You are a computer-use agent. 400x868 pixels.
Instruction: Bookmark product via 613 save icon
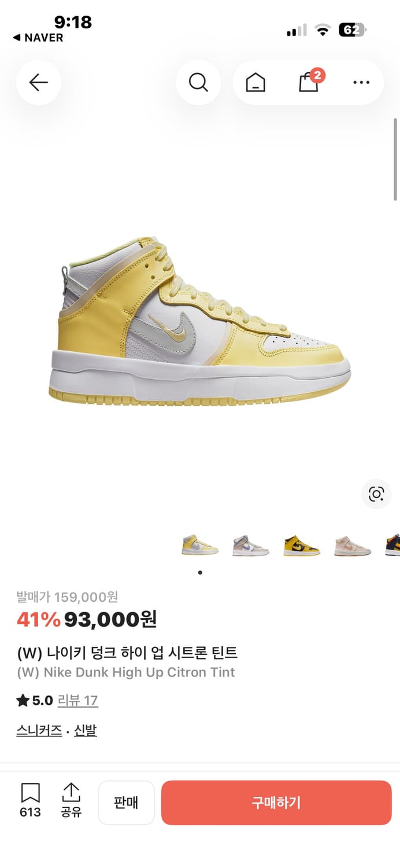[30, 801]
